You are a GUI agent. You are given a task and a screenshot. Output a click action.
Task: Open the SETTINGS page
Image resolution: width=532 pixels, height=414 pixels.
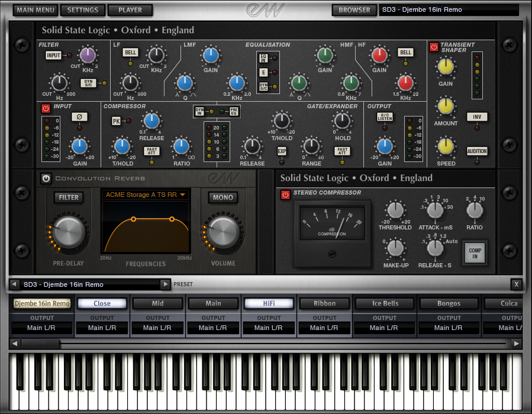coord(82,10)
